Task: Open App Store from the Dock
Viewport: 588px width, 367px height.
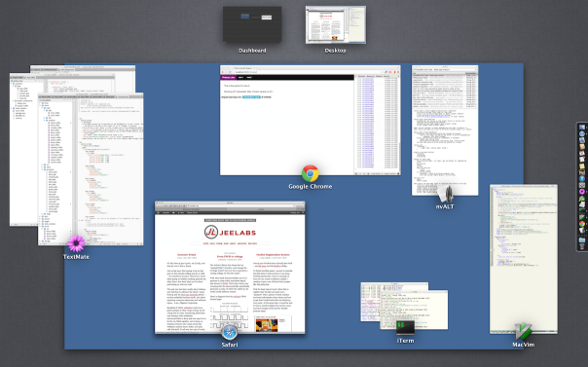Action: (x=582, y=179)
